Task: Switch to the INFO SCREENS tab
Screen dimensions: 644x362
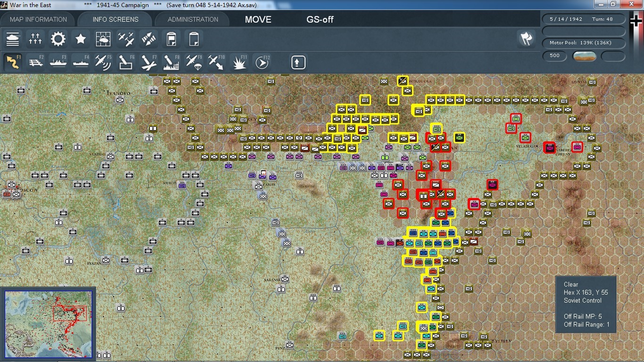Action: pos(116,19)
